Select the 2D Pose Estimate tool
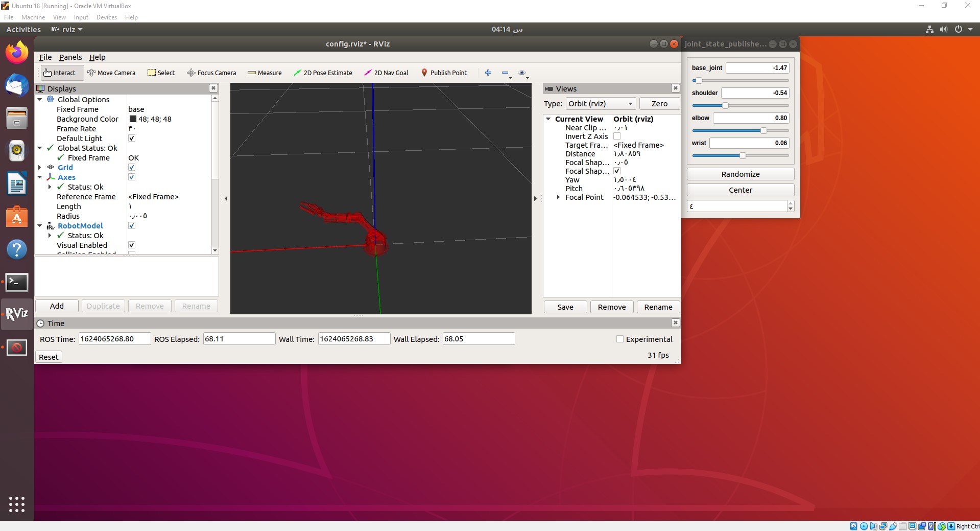The height and width of the screenshot is (531, 980). pos(323,73)
